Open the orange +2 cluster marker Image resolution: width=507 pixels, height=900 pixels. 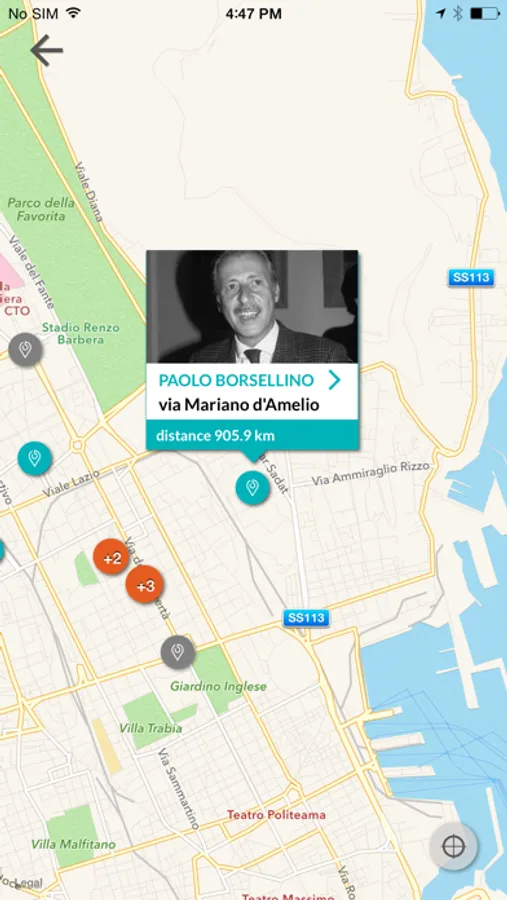[x=111, y=557]
